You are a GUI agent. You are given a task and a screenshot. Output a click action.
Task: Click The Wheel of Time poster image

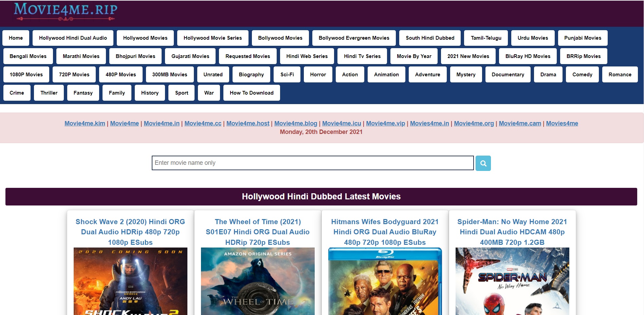point(258,281)
